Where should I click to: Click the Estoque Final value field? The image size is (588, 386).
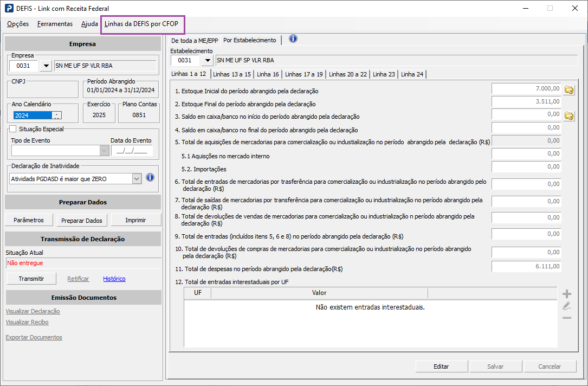[526, 101]
